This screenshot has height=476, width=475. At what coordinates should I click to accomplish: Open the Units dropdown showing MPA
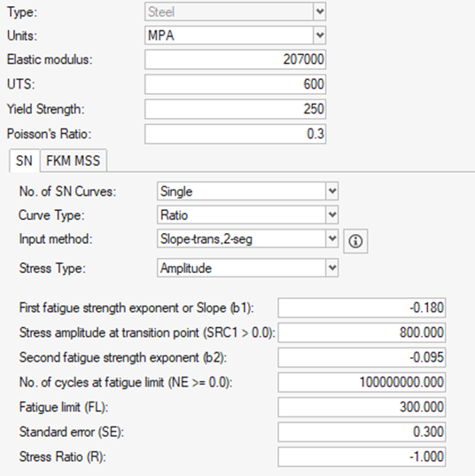point(235,35)
